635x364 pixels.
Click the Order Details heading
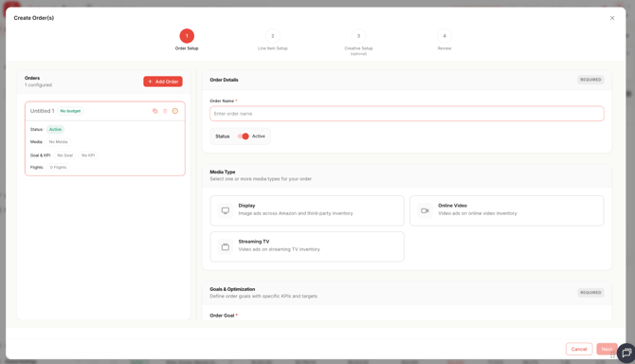(x=224, y=80)
